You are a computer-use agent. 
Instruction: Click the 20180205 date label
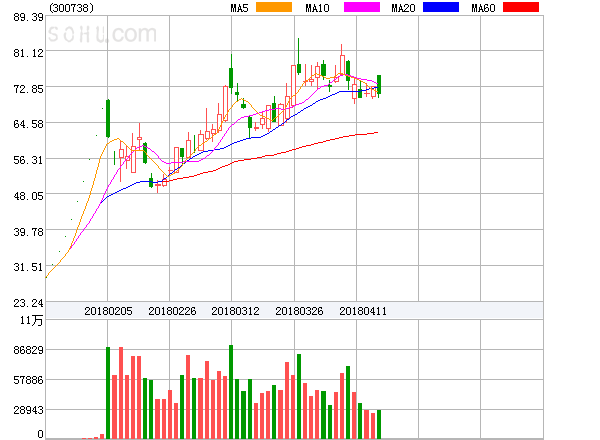coord(108,311)
